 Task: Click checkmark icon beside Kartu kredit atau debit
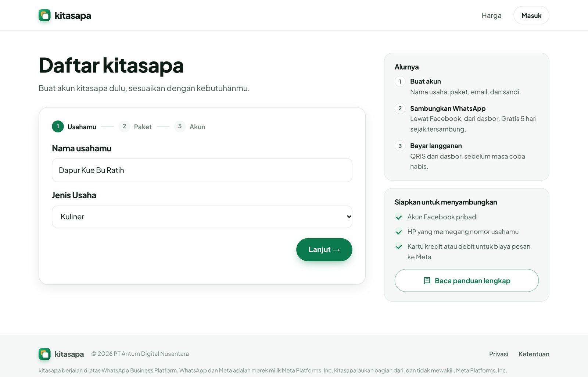tap(399, 247)
